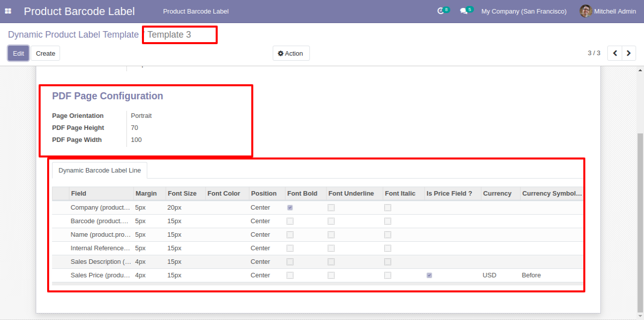Click the Template 3 breadcrumb title
This screenshot has height=320, width=644.
(169, 35)
